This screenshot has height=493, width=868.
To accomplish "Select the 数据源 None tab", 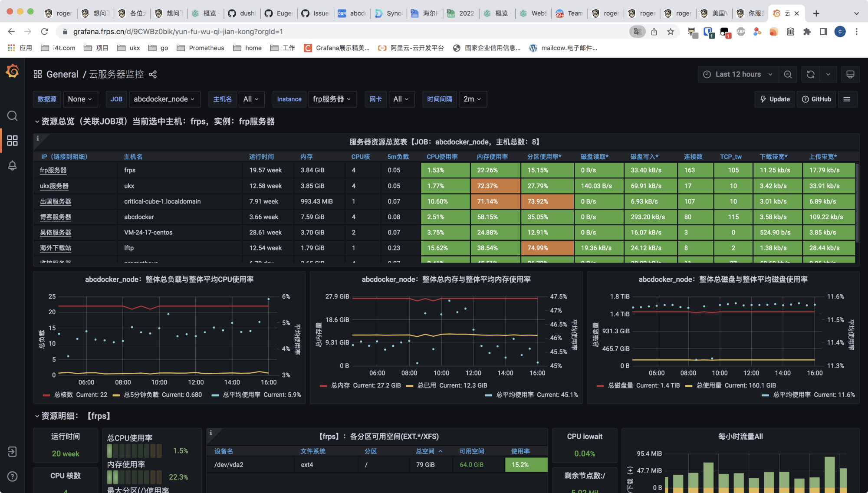I will coord(78,99).
